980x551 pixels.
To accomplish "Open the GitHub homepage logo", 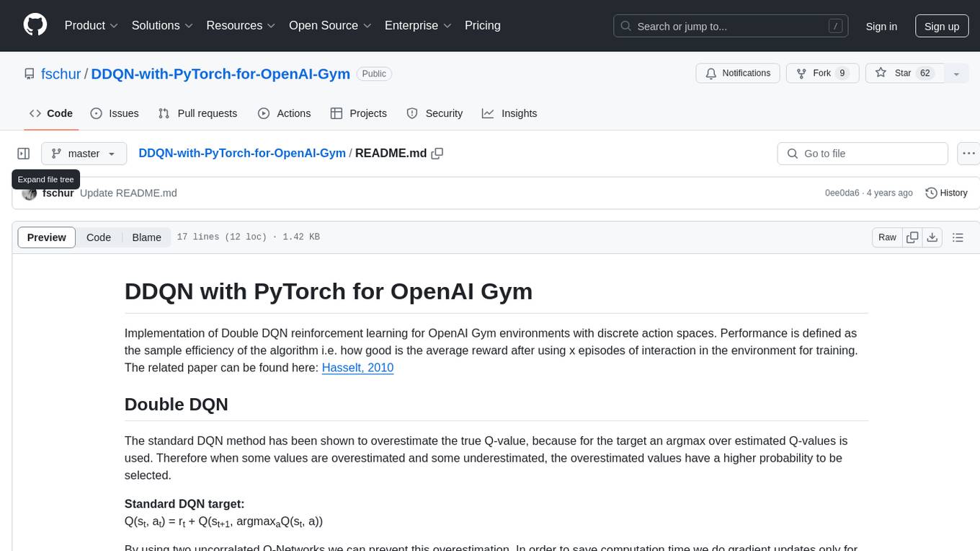I will tap(35, 25).
